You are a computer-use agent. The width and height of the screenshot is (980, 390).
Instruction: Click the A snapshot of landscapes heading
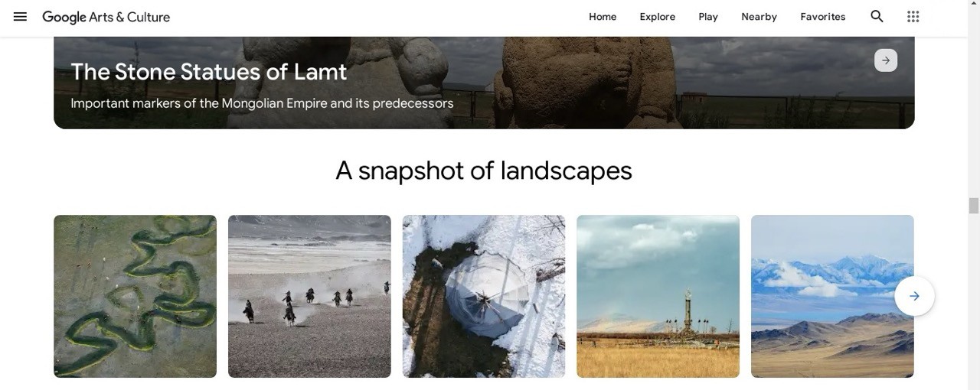484,171
